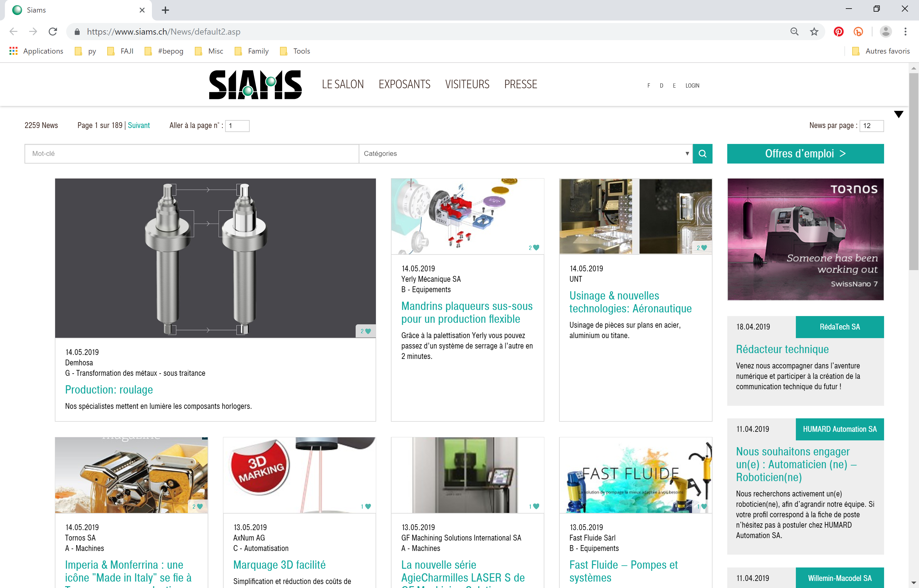Click the SIAMS logo

(x=255, y=85)
